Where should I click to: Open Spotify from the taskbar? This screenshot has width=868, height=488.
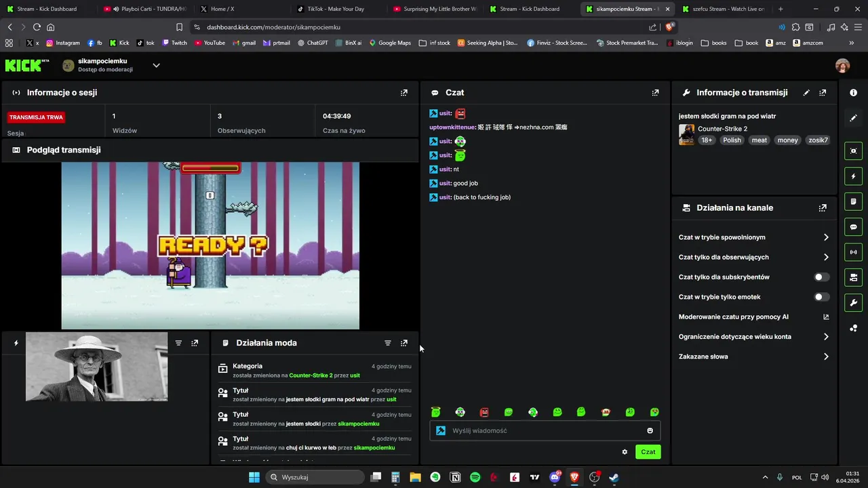[x=475, y=477]
